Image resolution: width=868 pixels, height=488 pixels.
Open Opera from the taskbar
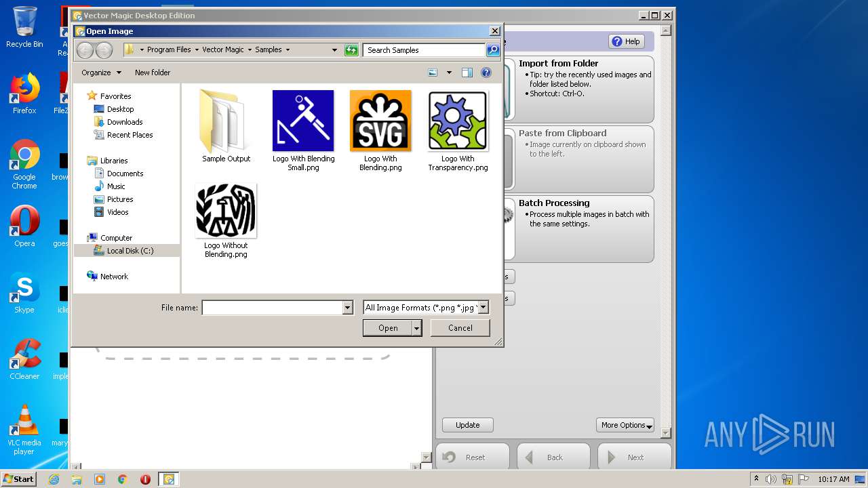[145, 479]
